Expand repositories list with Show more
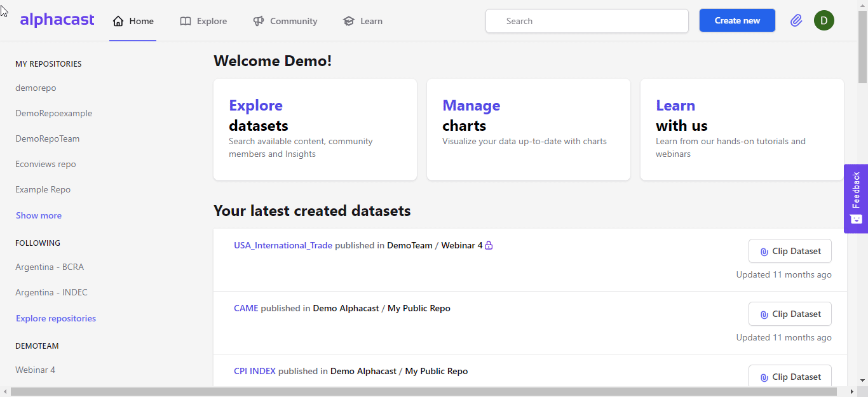This screenshot has height=397, width=868. pos(39,215)
